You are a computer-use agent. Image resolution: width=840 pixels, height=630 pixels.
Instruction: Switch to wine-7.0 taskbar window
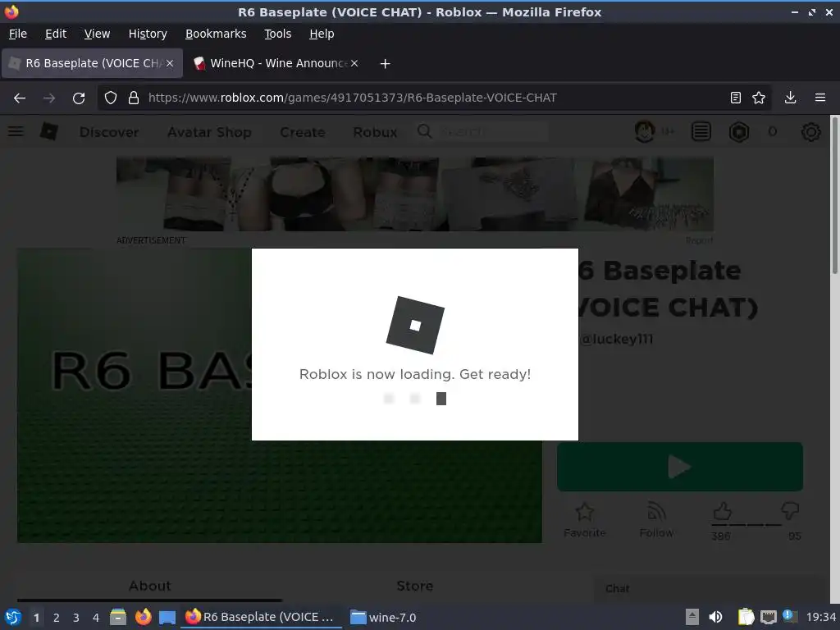pyautogui.click(x=384, y=617)
